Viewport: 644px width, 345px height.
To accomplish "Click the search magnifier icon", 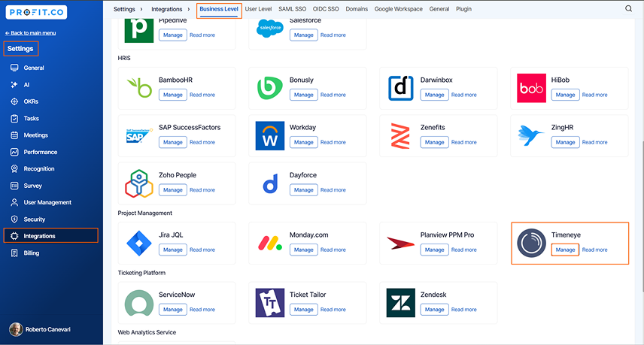I will (628, 8).
